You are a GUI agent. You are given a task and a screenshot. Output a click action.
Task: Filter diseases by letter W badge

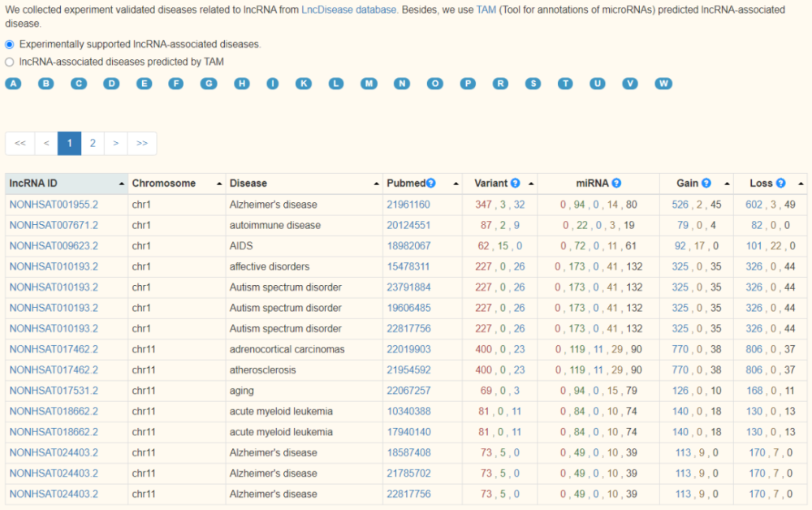[663, 84]
